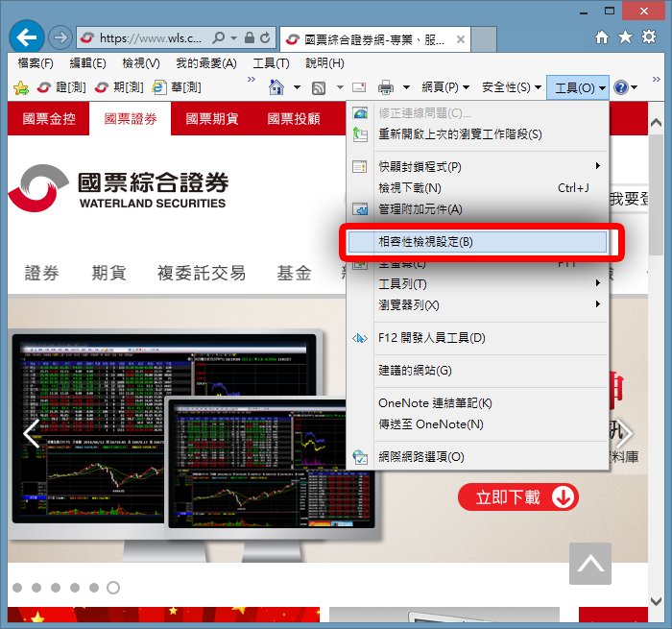Screen dimensions: 672x629
Task: Click the back-to-top gray arrow button
Action: [590, 564]
